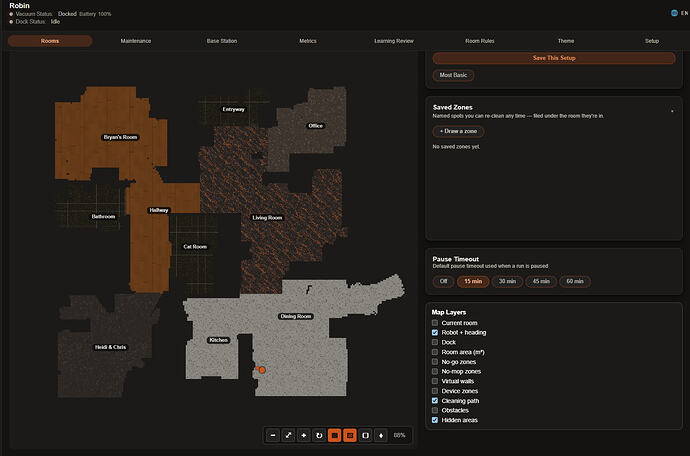Screen dimensions: 690x456
Task: Uncheck Hidden areas layer
Action: pos(435,420)
